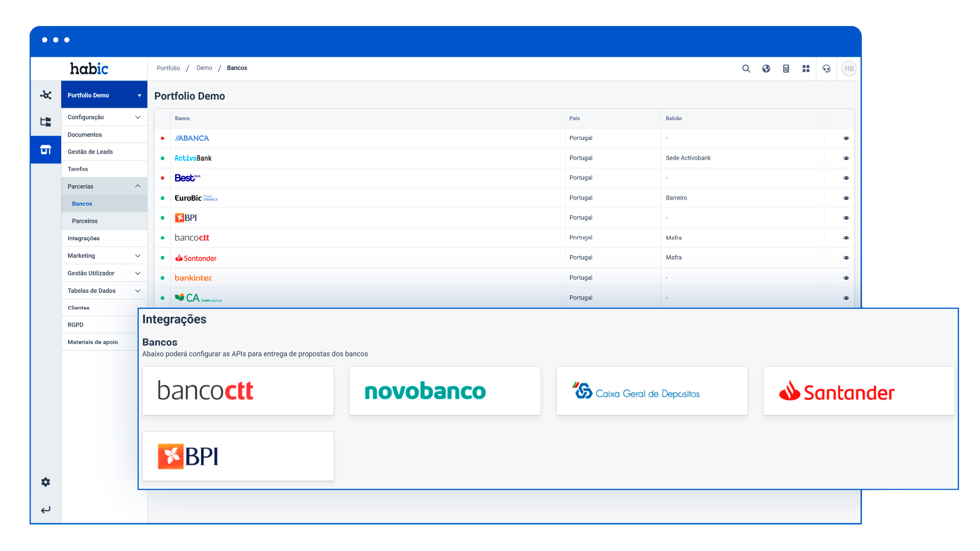Open the search icon in top bar
The image size is (980, 551).
(x=746, y=69)
